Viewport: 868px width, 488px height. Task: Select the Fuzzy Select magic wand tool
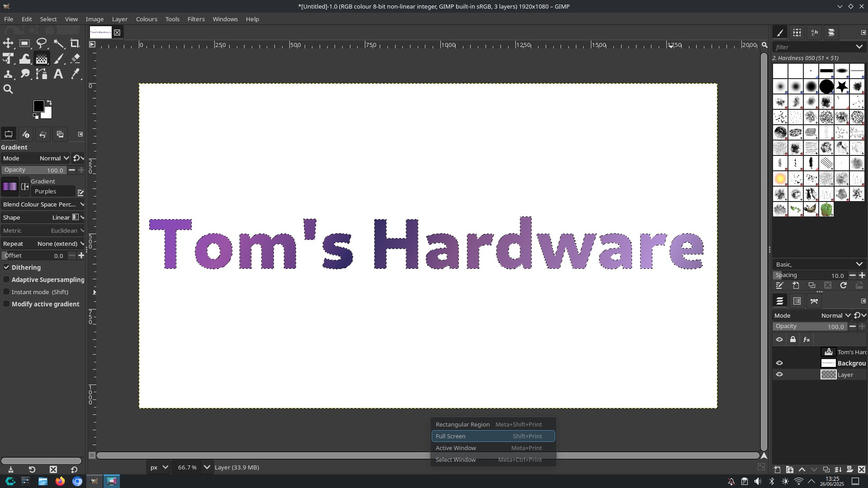(x=58, y=43)
